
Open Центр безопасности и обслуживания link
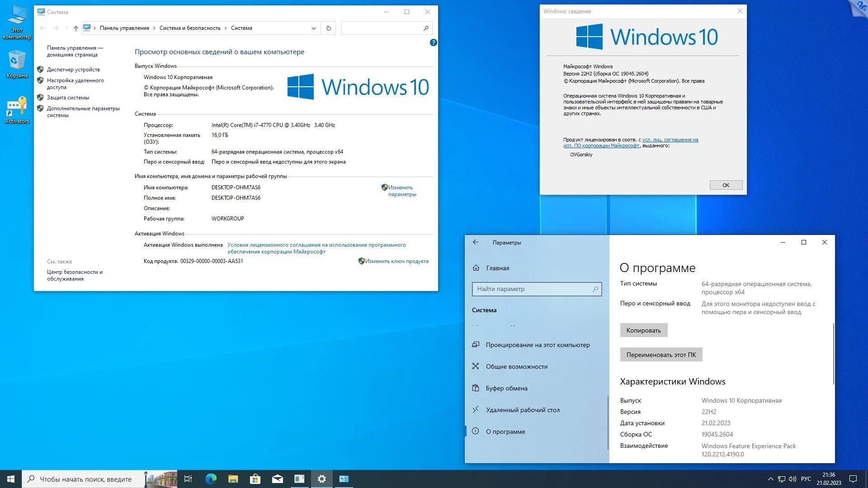tap(75, 272)
